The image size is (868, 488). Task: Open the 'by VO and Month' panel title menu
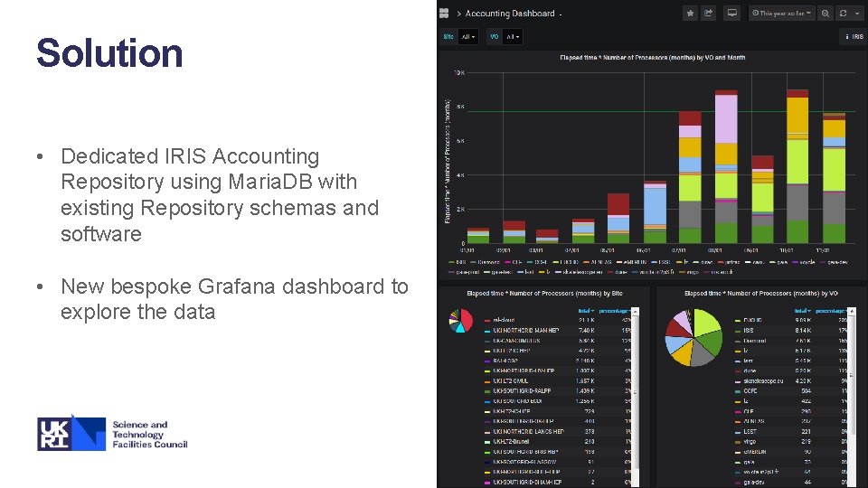tap(652, 58)
